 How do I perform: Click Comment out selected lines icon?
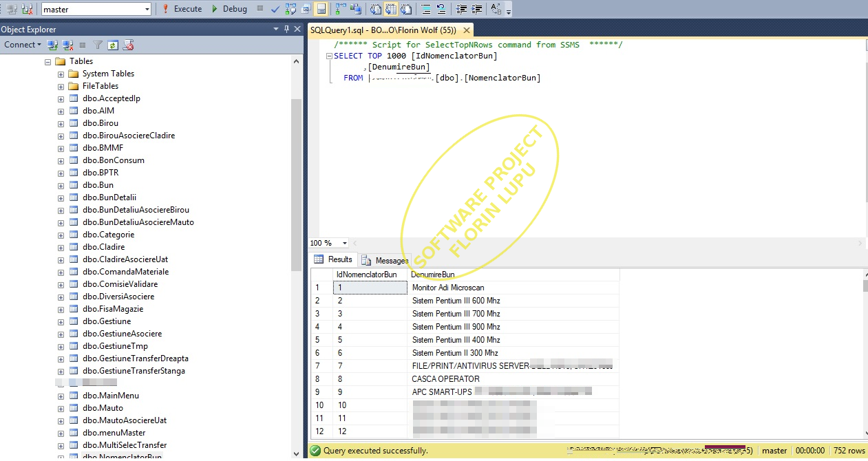(426, 9)
